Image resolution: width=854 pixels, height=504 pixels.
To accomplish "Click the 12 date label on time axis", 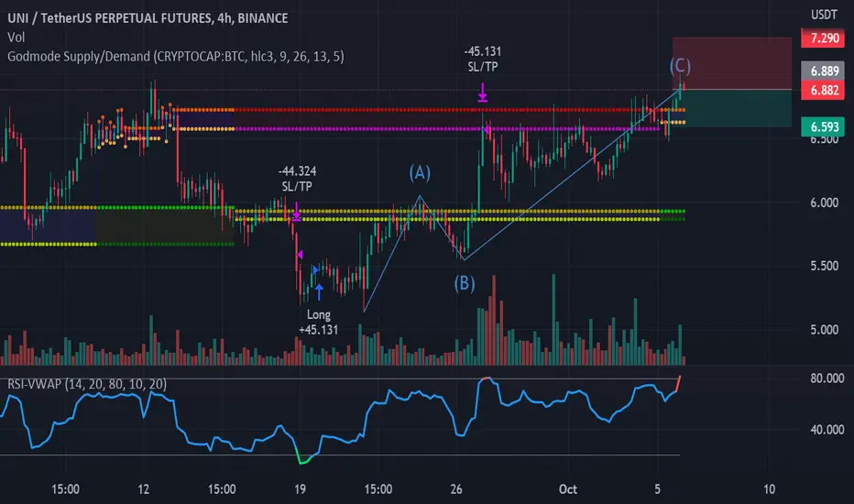I will tap(143, 489).
